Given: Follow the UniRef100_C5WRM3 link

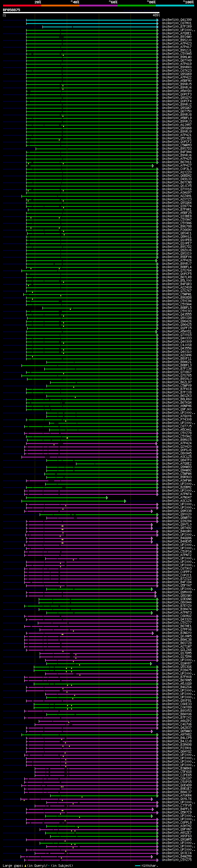Looking at the screenshot, I should (x=176, y=145).
